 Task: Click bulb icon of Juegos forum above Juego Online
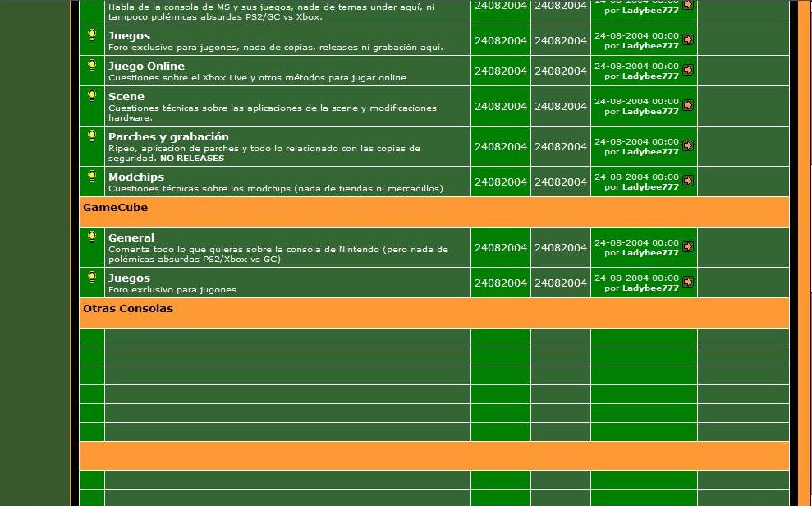[92, 34]
